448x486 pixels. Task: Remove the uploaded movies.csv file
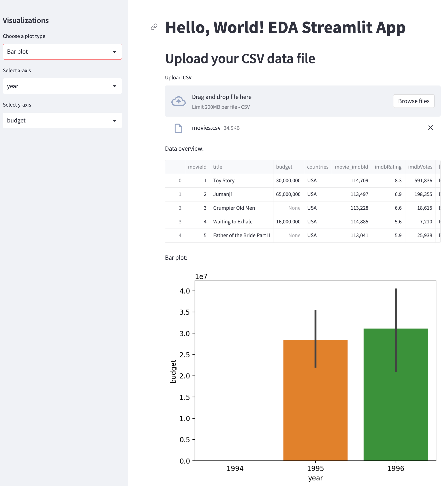click(x=430, y=128)
